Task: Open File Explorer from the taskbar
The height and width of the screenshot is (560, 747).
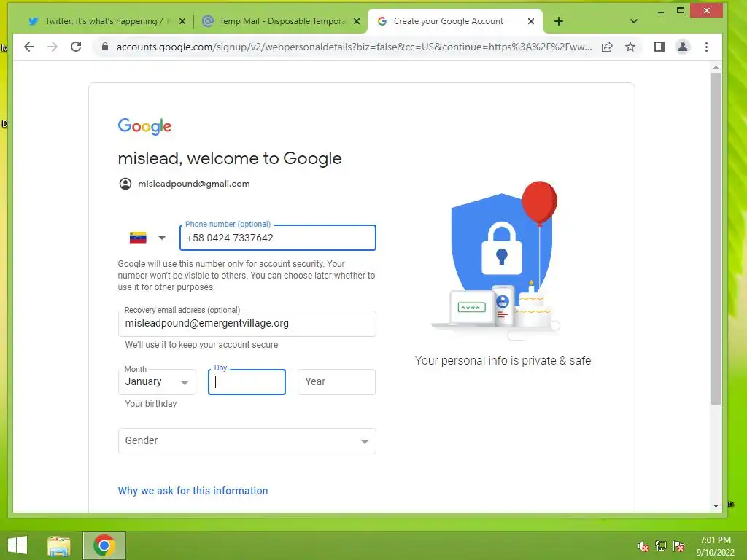Action: point(59,545)
